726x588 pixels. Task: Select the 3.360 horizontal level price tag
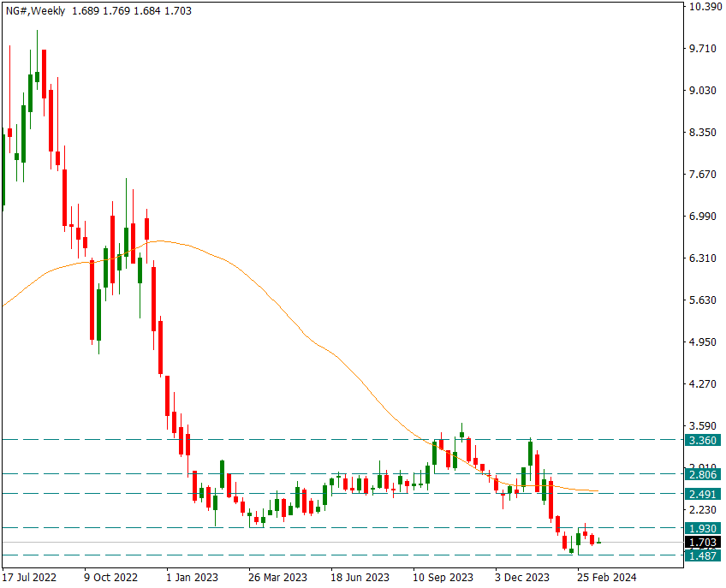pyautogui.click(x=703, y=440)
